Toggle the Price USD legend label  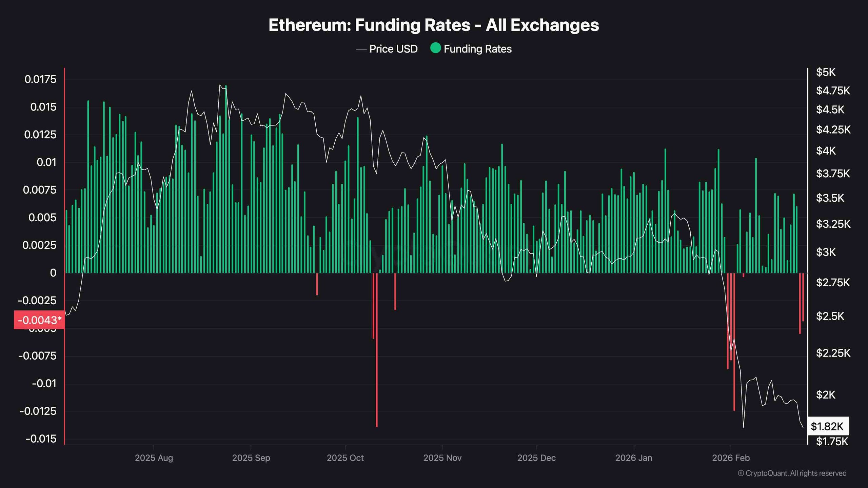coord(393,49)
